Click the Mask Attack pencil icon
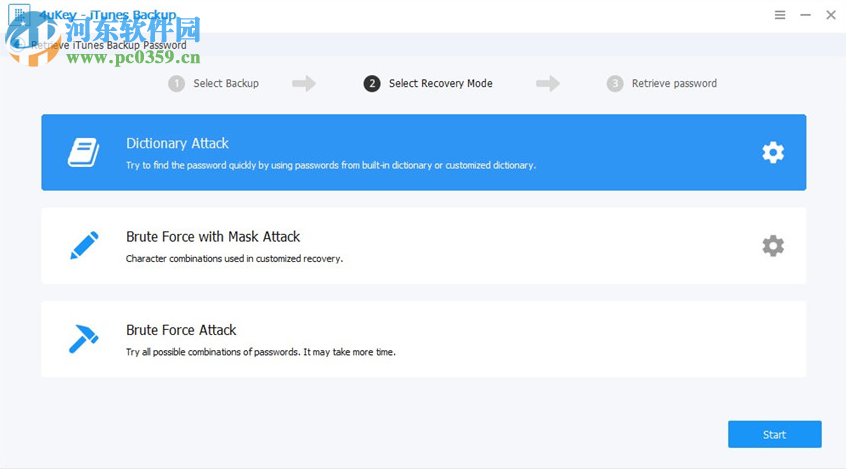The image size is (846, 474). point(85,245)
